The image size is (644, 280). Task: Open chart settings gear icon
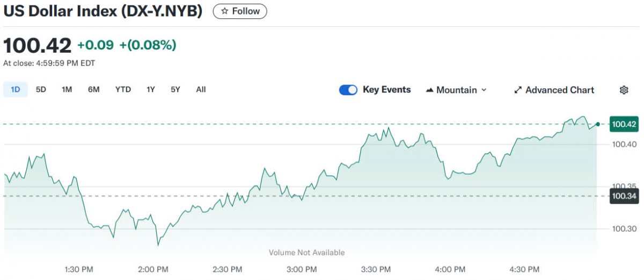pos(624,90)
